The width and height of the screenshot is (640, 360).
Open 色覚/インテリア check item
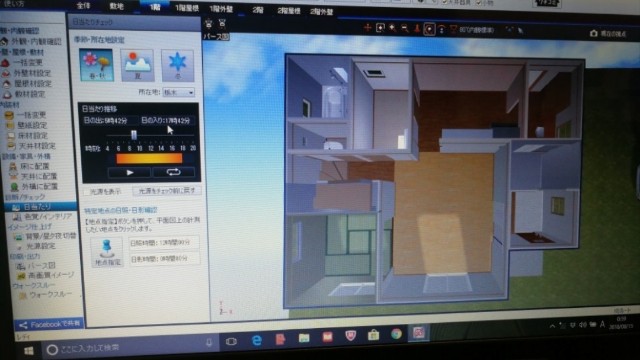[42, 217]
